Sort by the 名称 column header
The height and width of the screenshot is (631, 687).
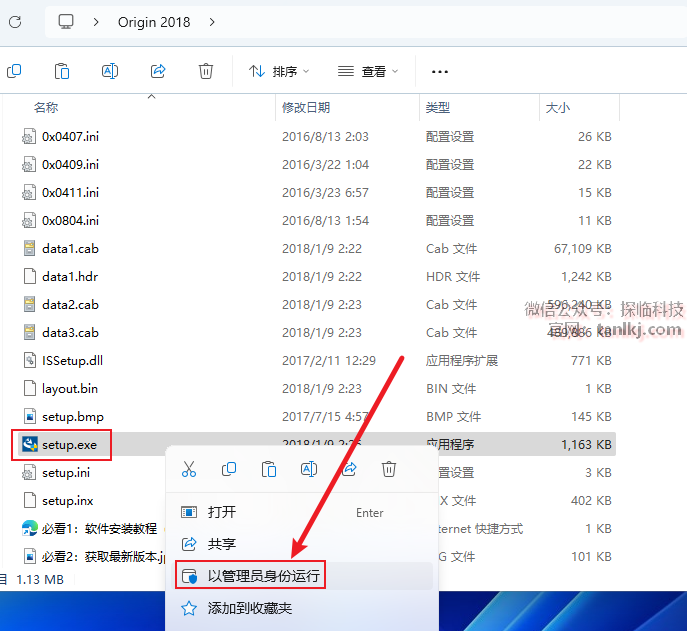tap(46, 107)
